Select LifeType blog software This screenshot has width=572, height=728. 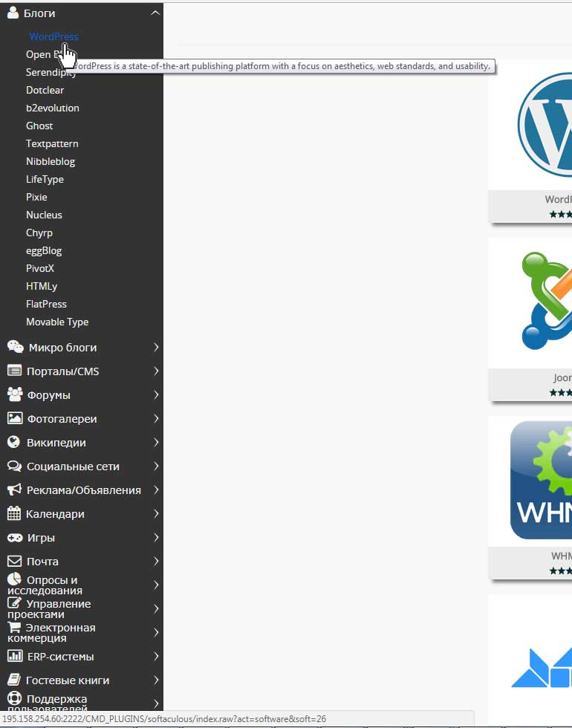pyautogui.click(x=45, y=179)
